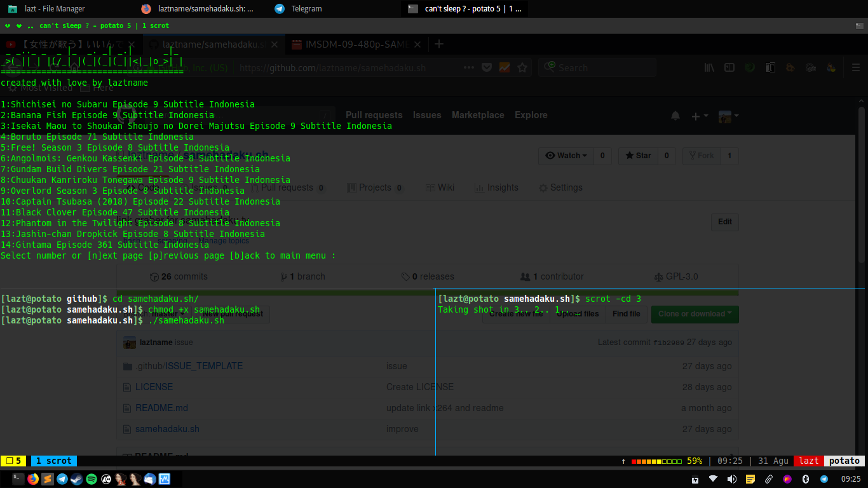Open the Wi-Fi network tray icon
Screen dimensions: 868x488
[x=714, y=479]
